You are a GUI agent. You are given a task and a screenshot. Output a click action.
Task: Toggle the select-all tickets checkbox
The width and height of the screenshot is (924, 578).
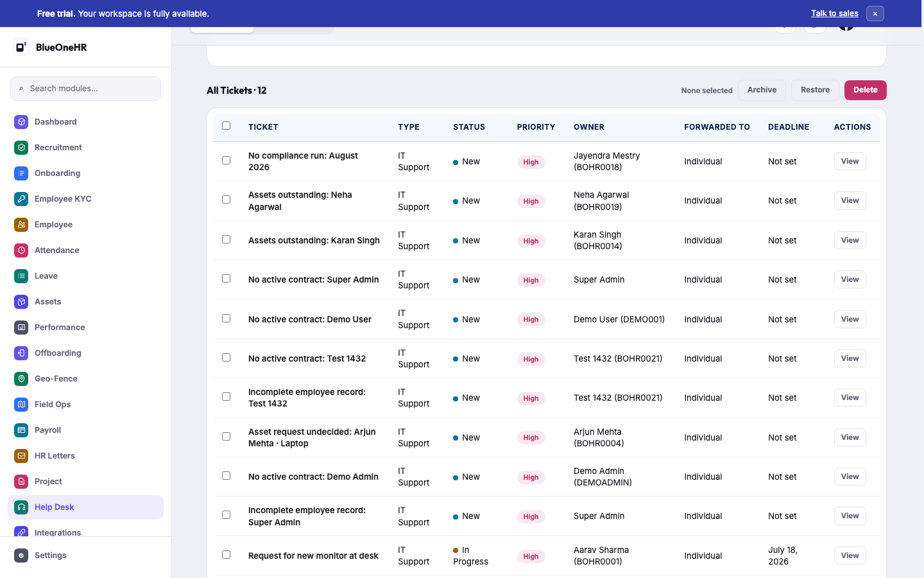click(226, 126)
